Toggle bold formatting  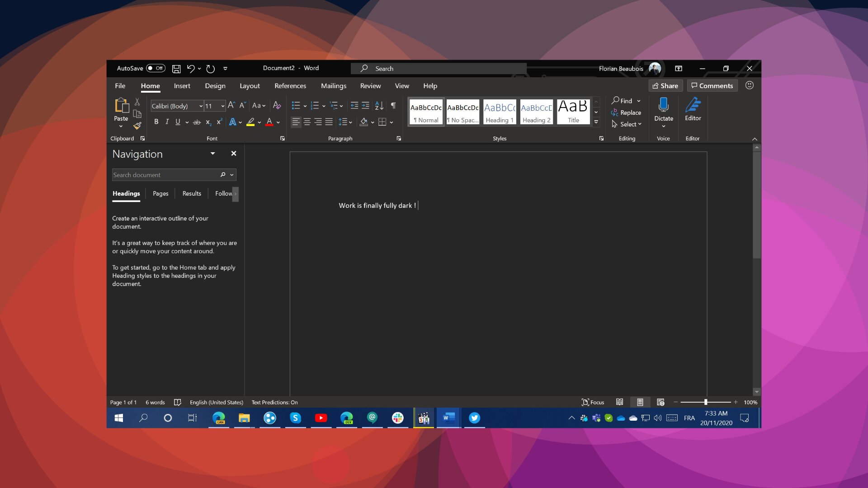tap(156, 122)
